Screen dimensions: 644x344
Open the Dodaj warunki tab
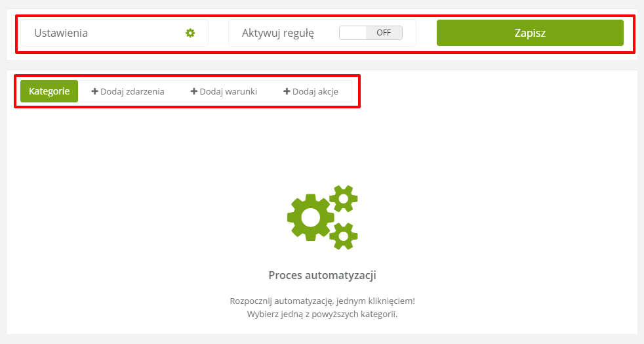click(x=224, y=91)
